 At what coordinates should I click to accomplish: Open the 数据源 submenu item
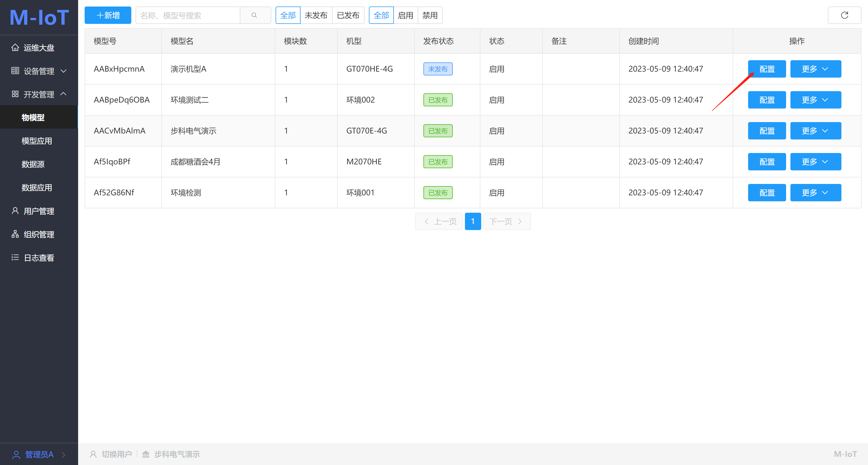[39, 164]
